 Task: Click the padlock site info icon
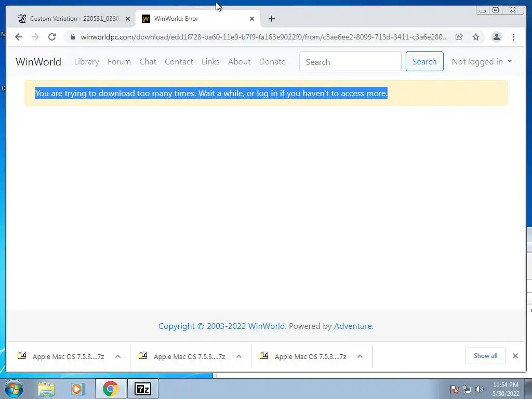(72, 37)
